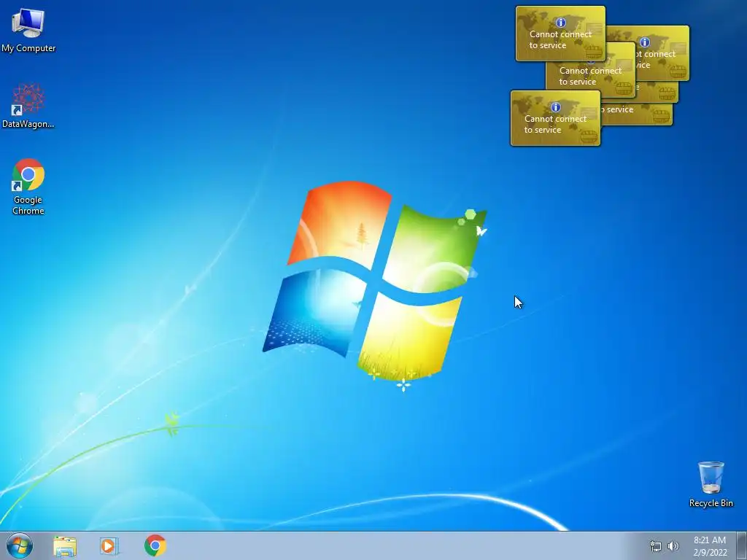Open the My Computer desktop icon
Screen dimensions: 747x560
(x=28, y=30)
